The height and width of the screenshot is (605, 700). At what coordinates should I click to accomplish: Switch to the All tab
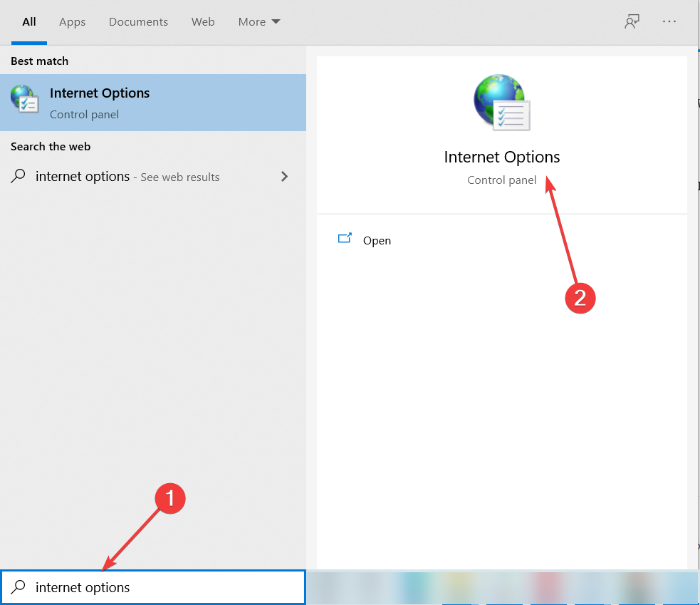29,22
